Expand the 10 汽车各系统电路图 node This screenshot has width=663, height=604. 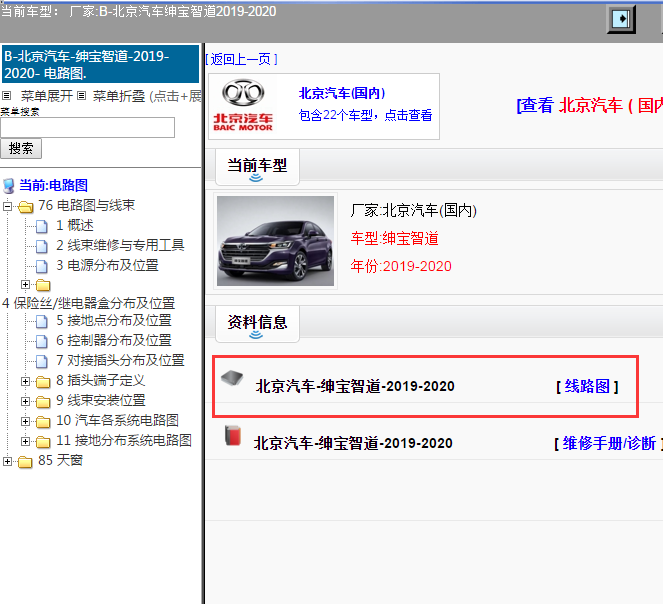(25, 421)
